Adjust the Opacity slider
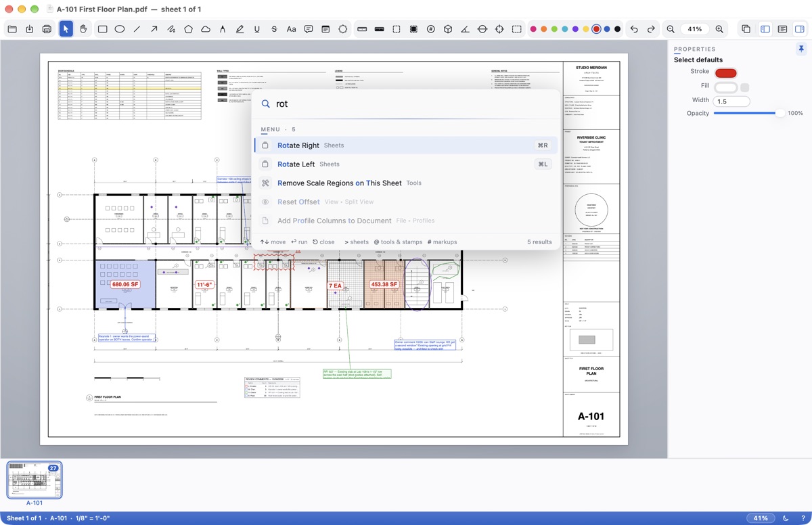This screenshot has height=525, width=812. pyautogui.click(x=750, y=113)
